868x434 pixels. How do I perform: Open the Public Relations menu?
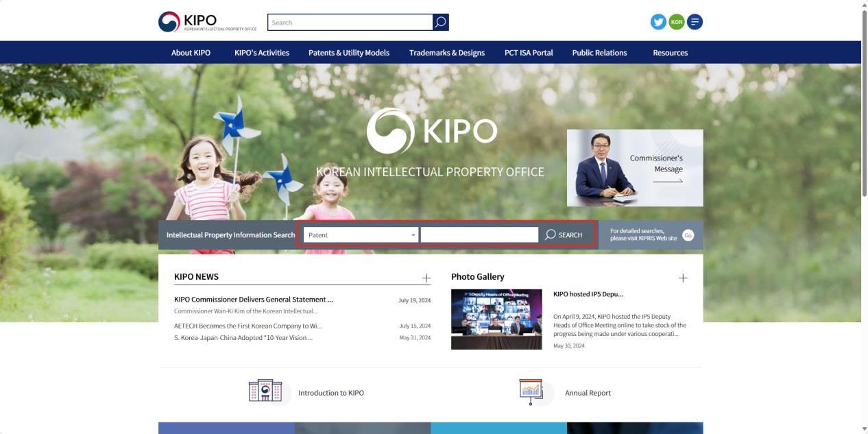(x=599, y=53)
